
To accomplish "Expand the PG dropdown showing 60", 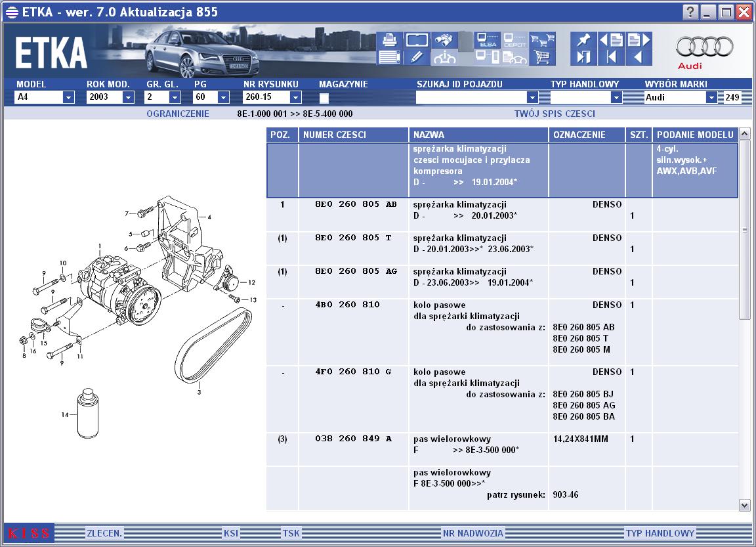I will 222,97.
